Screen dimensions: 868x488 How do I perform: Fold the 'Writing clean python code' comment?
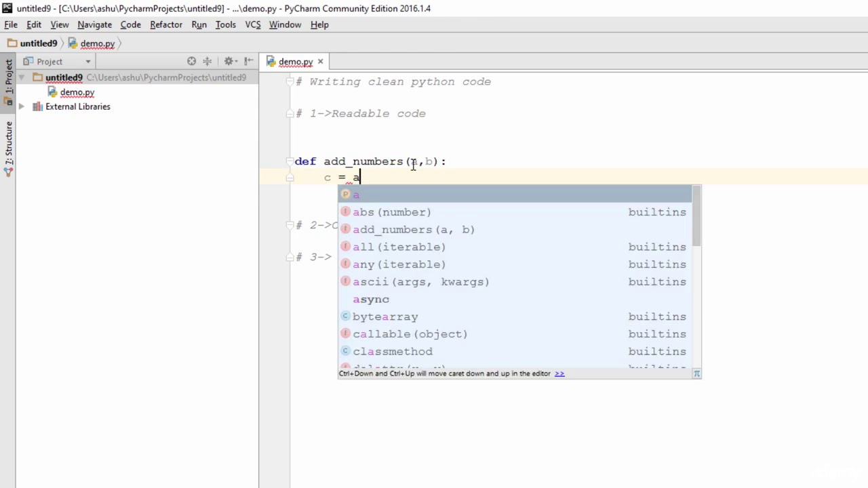click(290, 81)
